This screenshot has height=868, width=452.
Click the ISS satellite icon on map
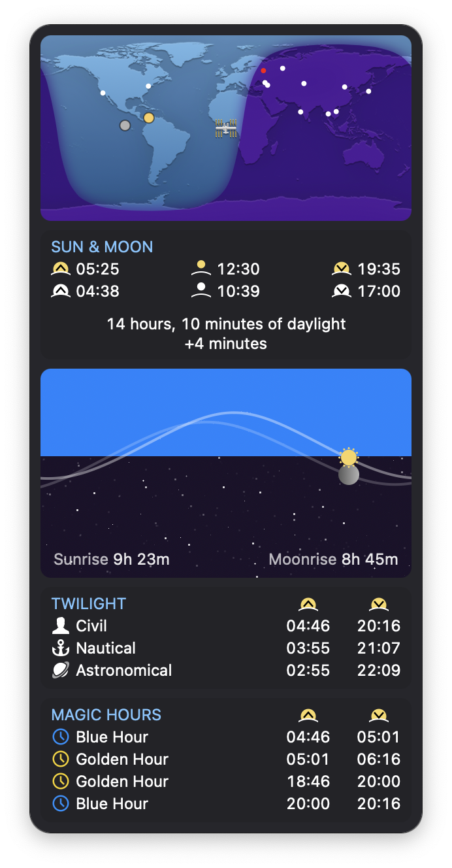point(226,128)
